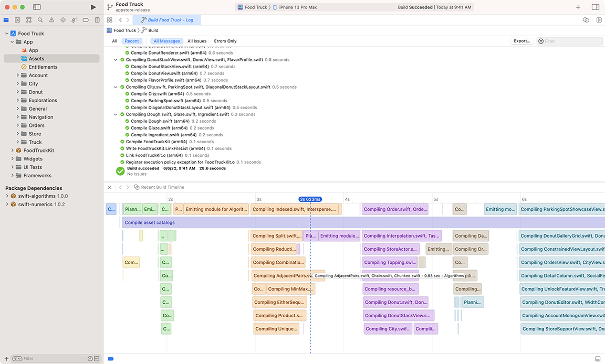Expand the swift-numerics 1.0.2 dependency

(x=6, y=204)
